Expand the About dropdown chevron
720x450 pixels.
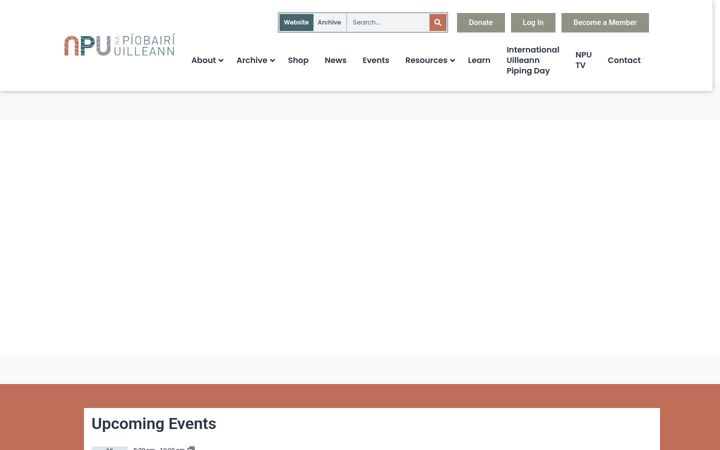(221, 61)
